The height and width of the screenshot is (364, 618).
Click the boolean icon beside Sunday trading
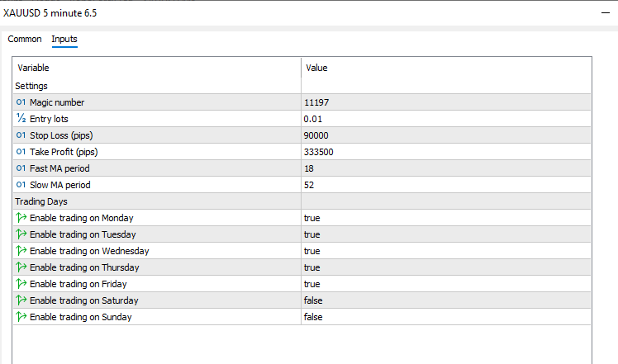21,317
